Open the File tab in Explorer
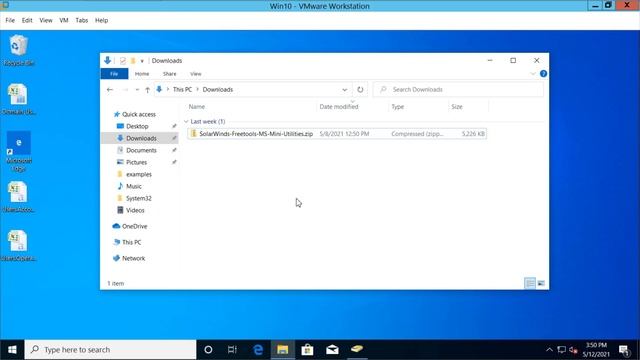 click(x=114, y=74)
